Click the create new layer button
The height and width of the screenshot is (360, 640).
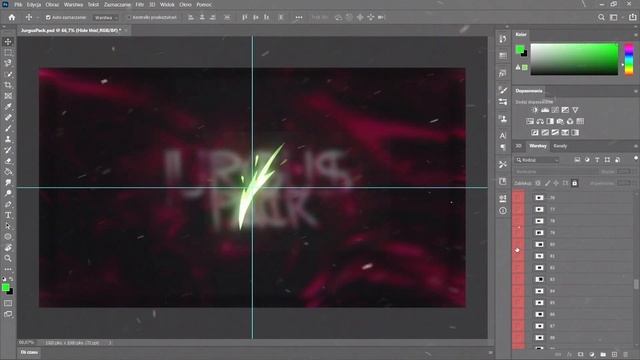[x=614, y=354]
